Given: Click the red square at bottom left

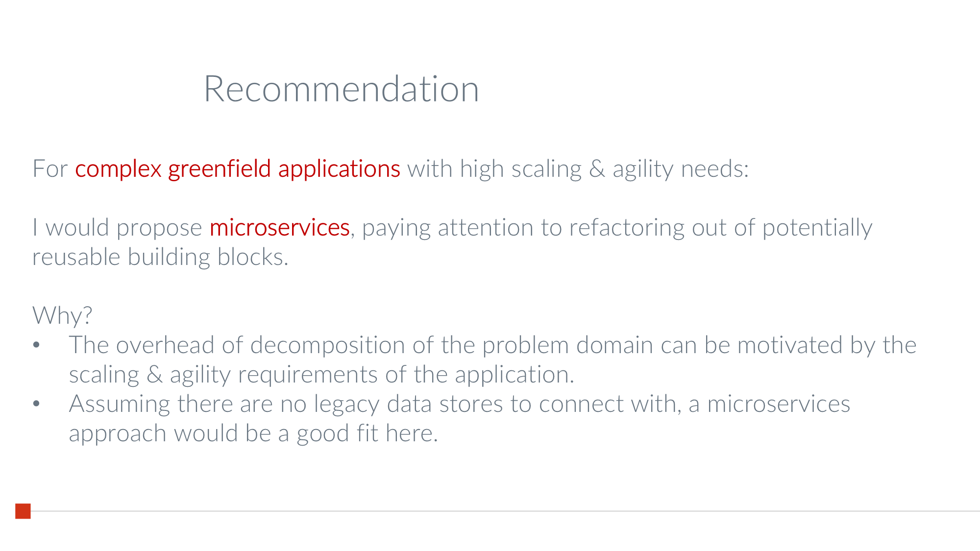Looking at the screenshot, I should click(23, 511).
